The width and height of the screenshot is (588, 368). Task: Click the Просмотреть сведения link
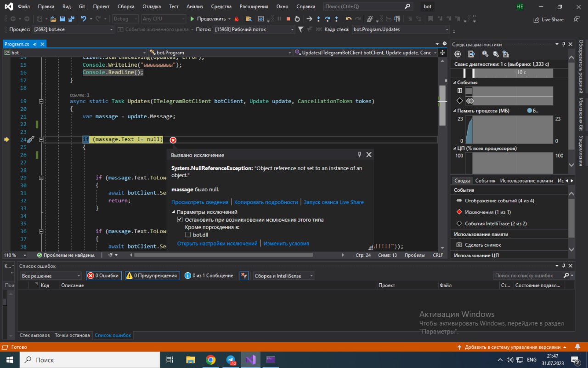pyautogui.click(x=199, y=202)
